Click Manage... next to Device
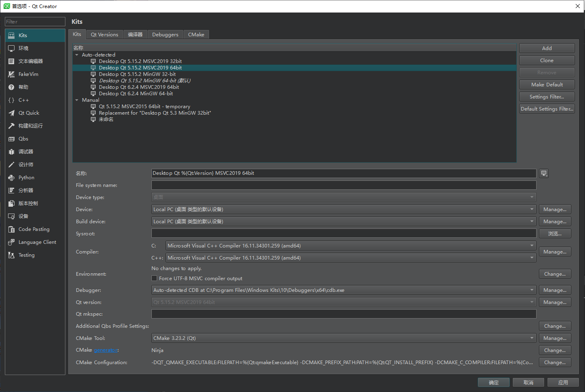Viewport: 585px width, 392px height. coord(555,210)
